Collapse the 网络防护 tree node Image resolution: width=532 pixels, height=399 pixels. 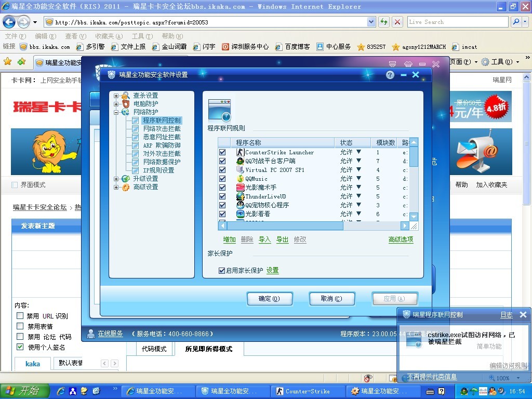(x=116, y=112)
